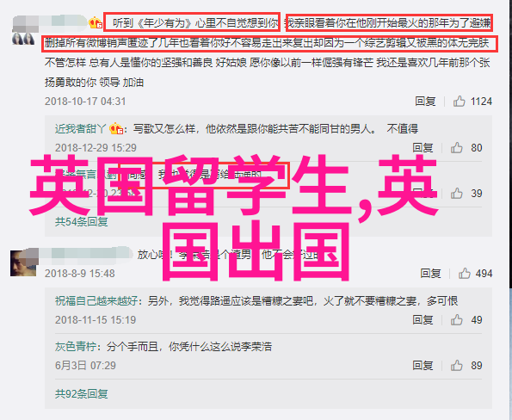Open profile of user 灰色青柠
The width and height of the screenshot is (512, 420).
click(x=76, y=347)
